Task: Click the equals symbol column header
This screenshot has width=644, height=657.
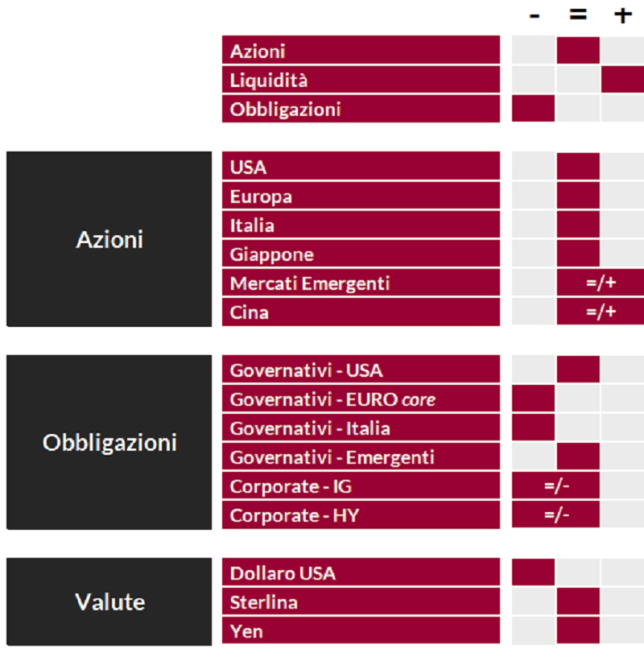Action: point(578,15)
